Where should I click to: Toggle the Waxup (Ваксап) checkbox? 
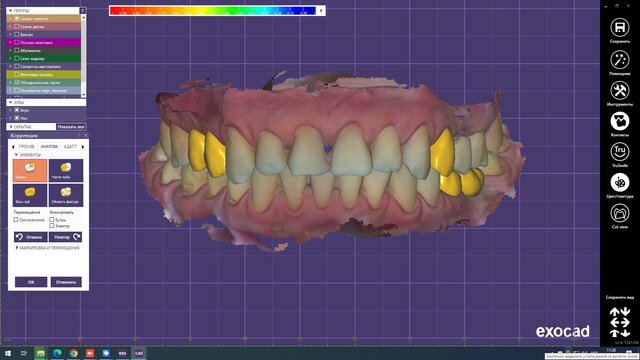point(17,34)
